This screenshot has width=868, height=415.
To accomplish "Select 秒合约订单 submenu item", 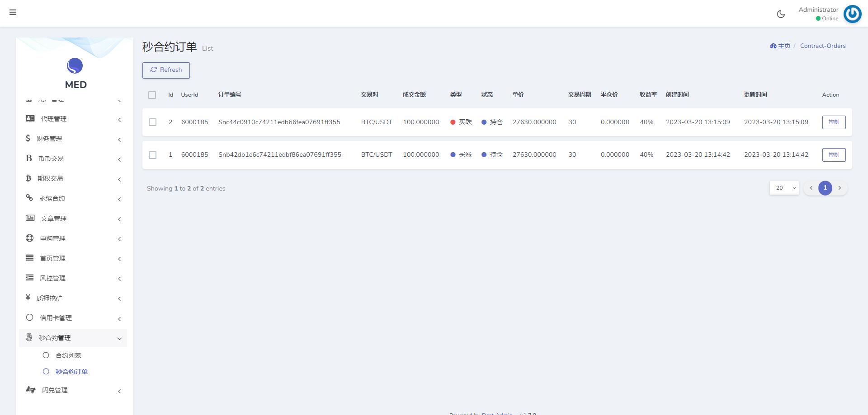I will pos(71,372).
